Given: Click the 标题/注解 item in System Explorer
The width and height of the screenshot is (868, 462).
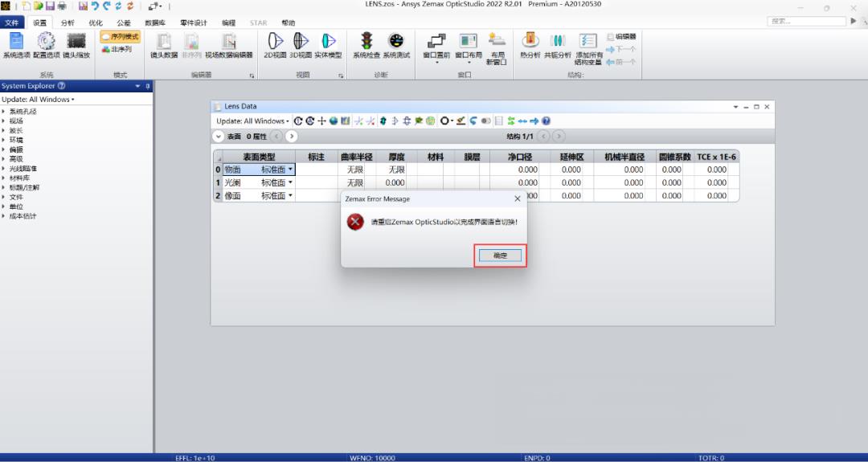Looking at the screenshot, I should click(24, 187).
